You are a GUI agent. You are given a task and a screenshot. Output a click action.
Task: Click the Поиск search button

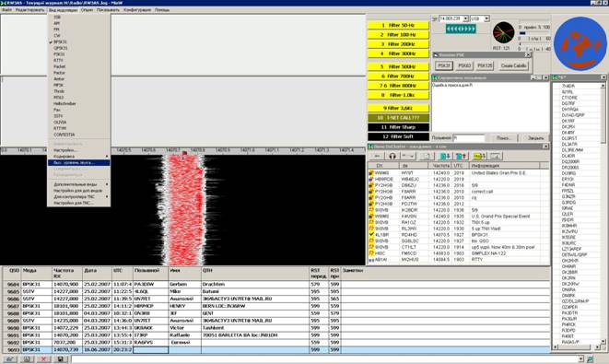(x=504, y=138)
